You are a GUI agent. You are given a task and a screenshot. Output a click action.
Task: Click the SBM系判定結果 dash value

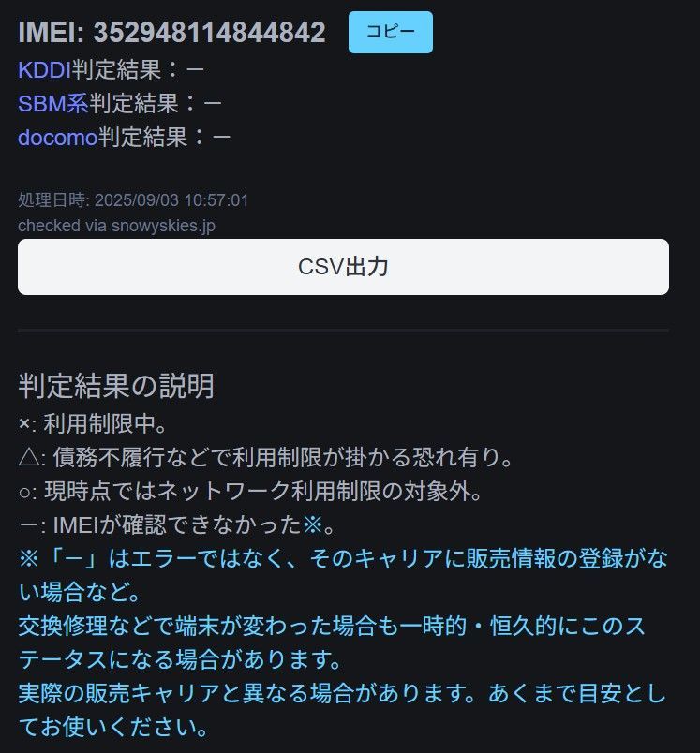pyautogui.click(x=213, y=104)
